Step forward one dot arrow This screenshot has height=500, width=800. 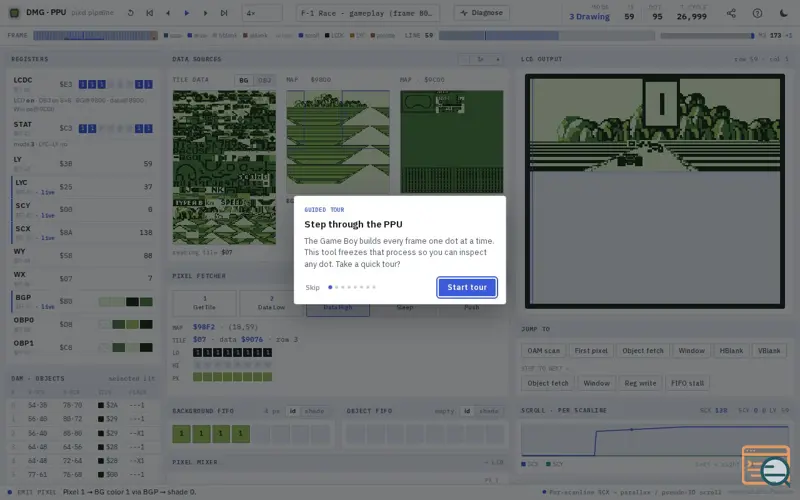(x=205, y=13)
